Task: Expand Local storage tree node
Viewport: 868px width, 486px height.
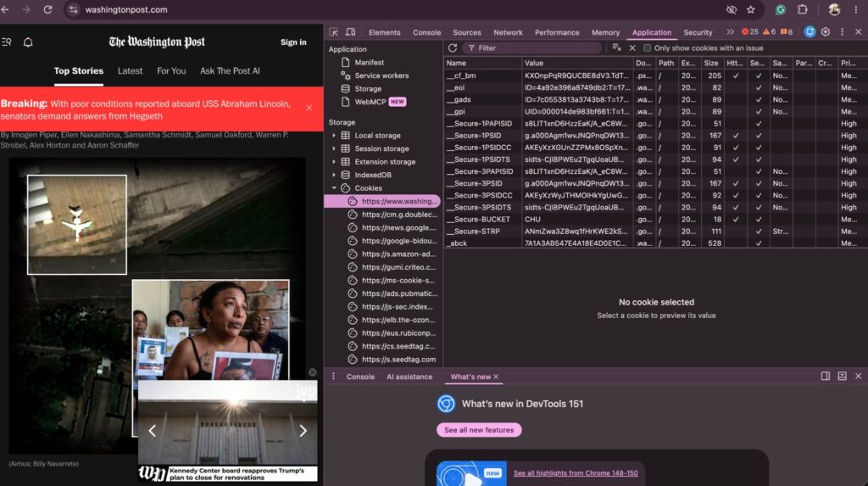Action: point(334,135)
